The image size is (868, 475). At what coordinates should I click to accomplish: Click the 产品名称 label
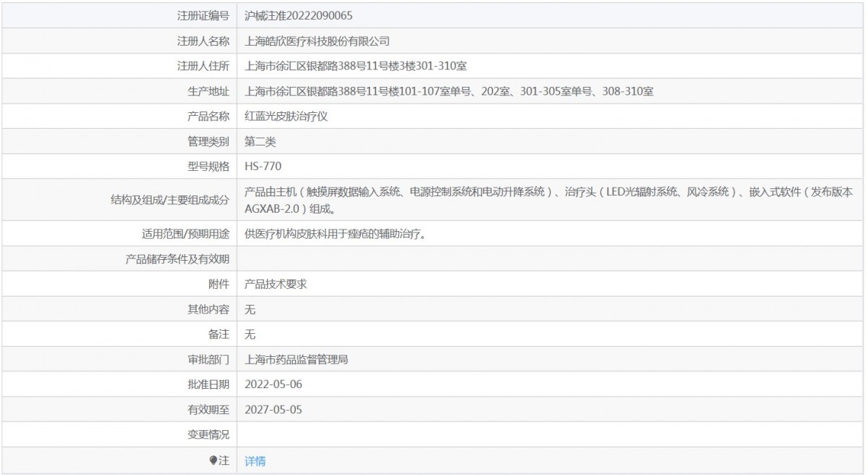point(208,116)
